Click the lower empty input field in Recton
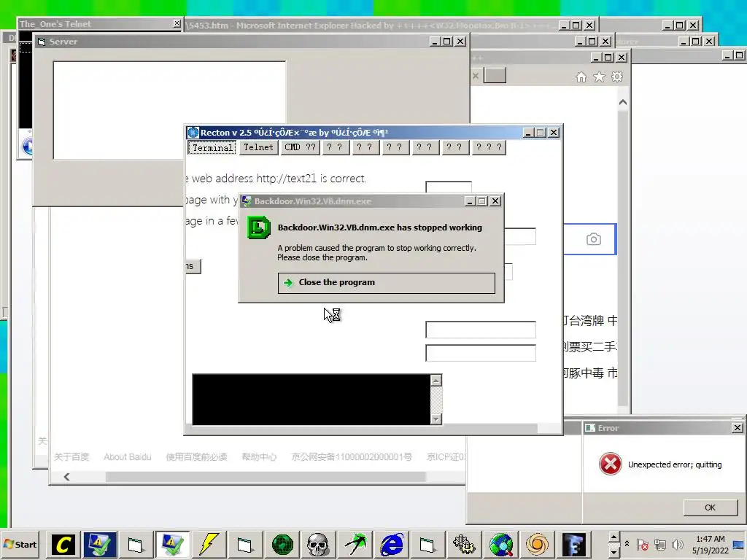The image size is (747, 560). tap(481, 353)
